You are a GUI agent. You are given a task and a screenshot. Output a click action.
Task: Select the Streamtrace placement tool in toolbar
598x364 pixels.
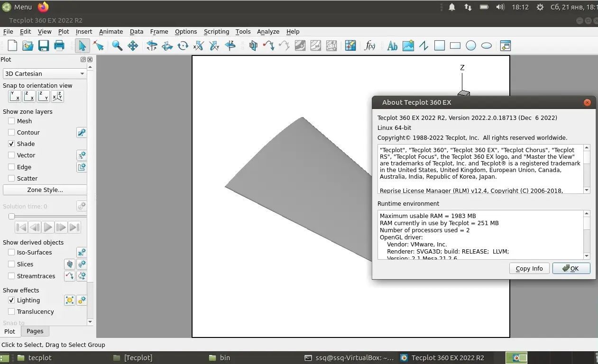click(x=269, y=46)
